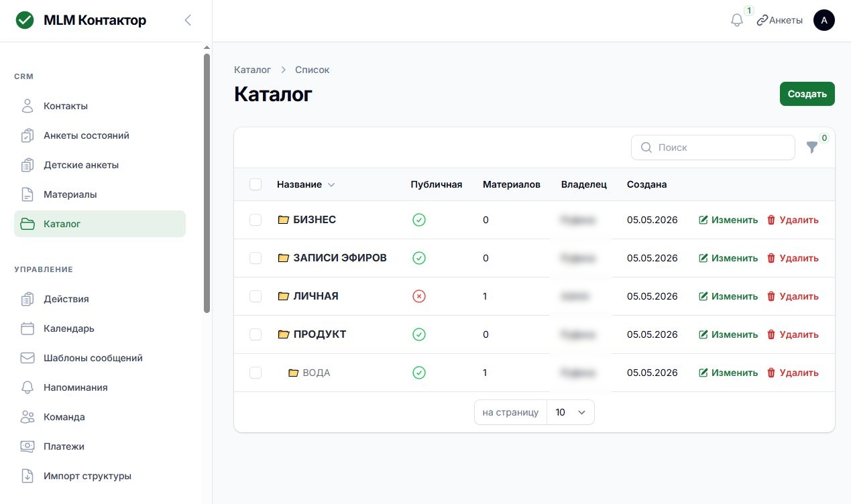Click Удалить for the ЗАПИСИ ЭФИРОВ row

(x=793, y=258)
